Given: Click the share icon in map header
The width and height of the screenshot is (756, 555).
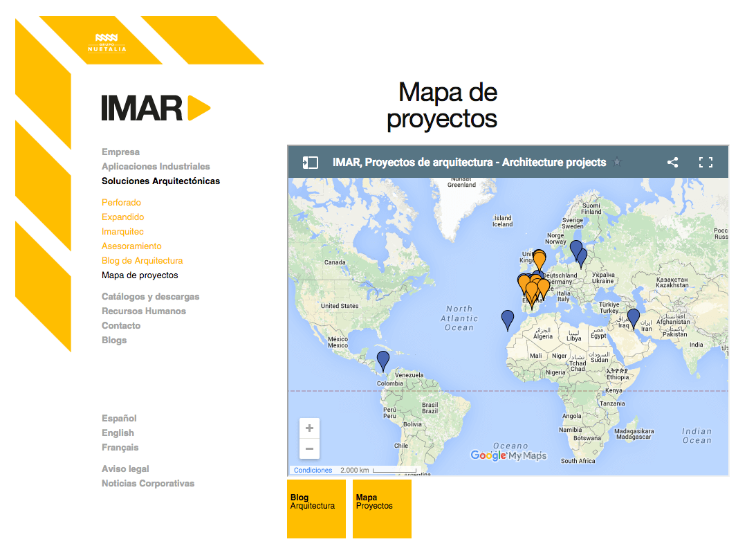Looking at the screenshot, I should pos(672,163).
